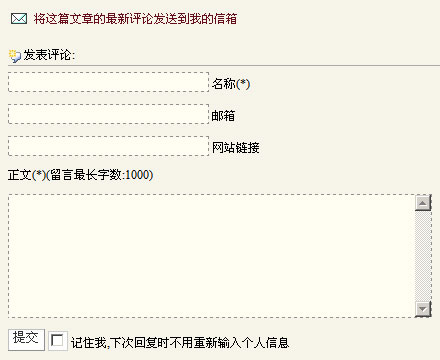Focus the 网站链接 website input field
This screenshot has width=440, height=360.
coord(109,146)
